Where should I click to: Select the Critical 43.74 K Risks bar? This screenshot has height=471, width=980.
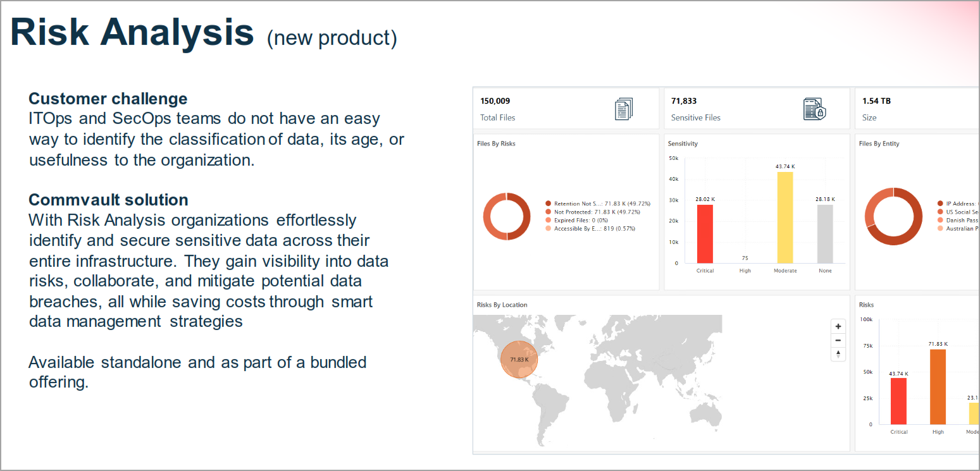point(898,401)
